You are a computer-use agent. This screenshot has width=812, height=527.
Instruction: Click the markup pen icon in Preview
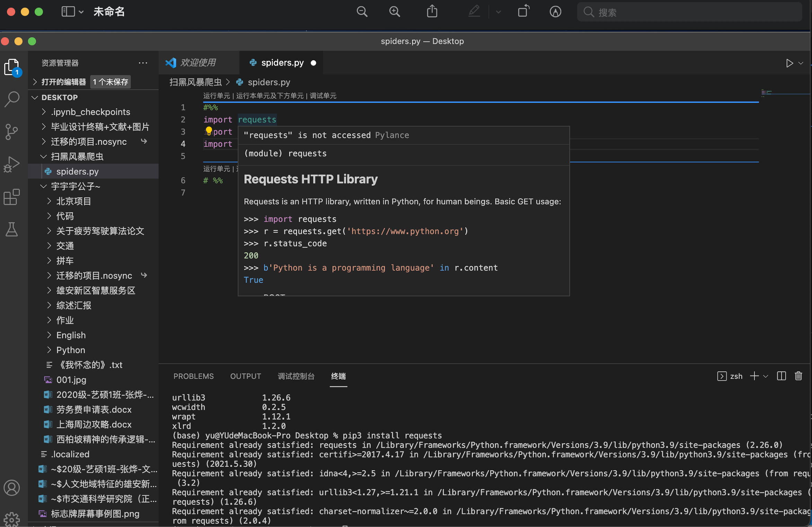click(474, 11)
